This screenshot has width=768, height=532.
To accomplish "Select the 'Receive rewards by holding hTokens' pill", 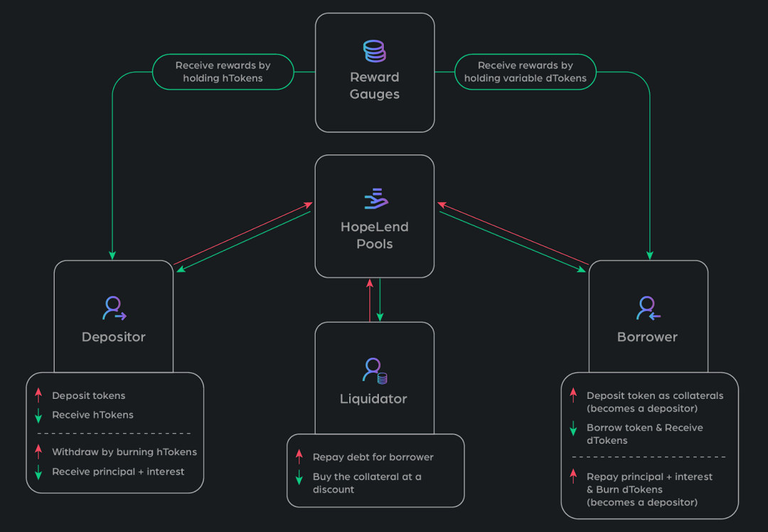I will [x=223, y=72].
